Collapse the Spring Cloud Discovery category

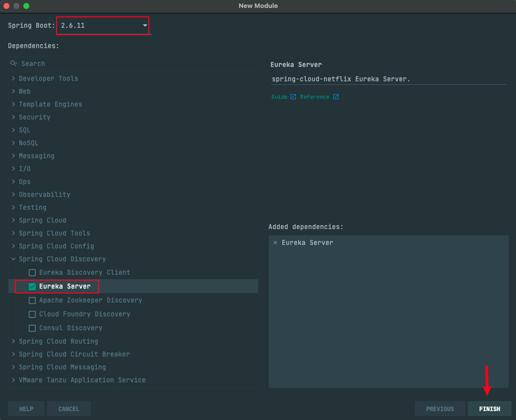(x=13, y=259)
